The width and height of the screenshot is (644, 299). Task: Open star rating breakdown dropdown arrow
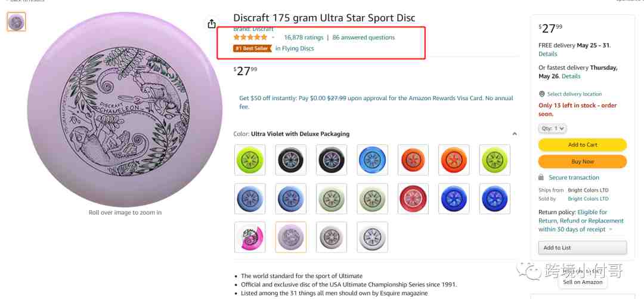click(x=273, y=38)
